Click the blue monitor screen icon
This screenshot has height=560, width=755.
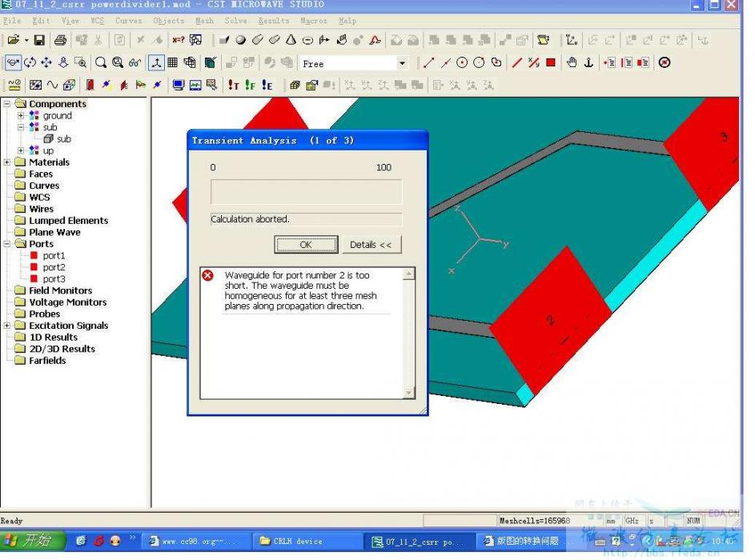179,85
